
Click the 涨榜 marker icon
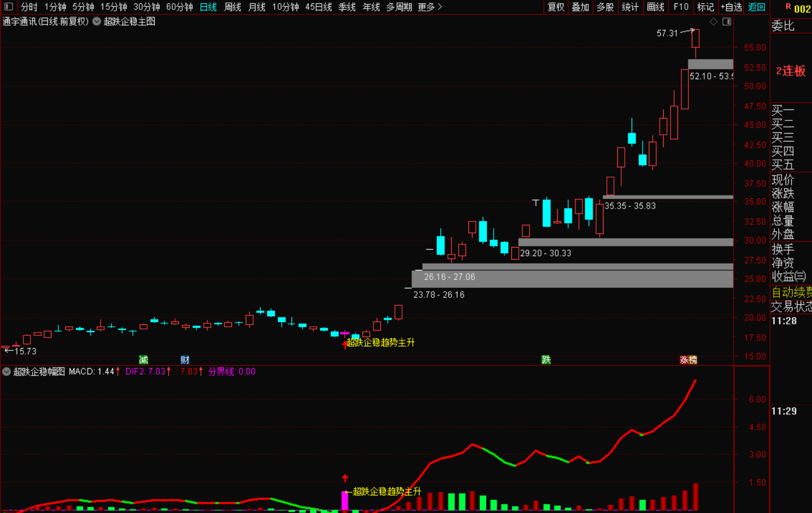click(x=688, y=360)
